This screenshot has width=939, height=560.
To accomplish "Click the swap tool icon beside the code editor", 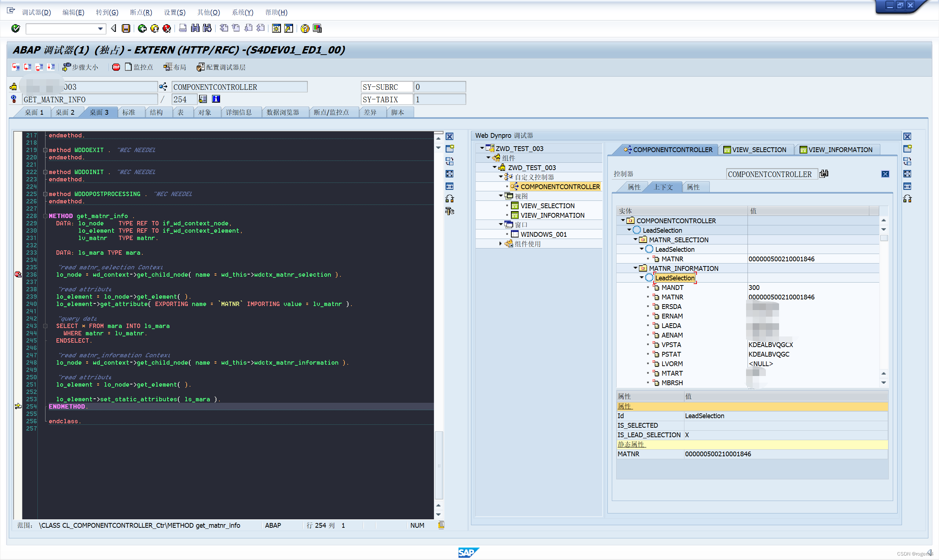I will pos(450,162).
